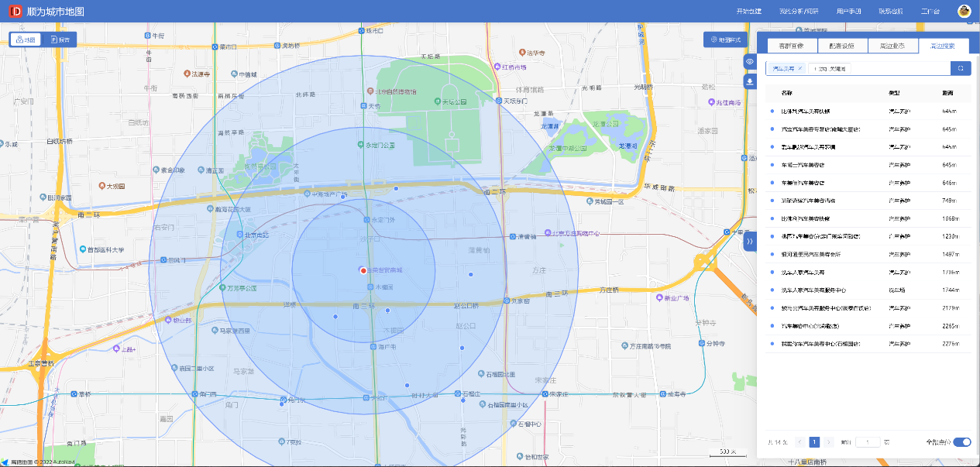Select the result row with distance 2265m
980x467 pixels.
click(868, 325)
